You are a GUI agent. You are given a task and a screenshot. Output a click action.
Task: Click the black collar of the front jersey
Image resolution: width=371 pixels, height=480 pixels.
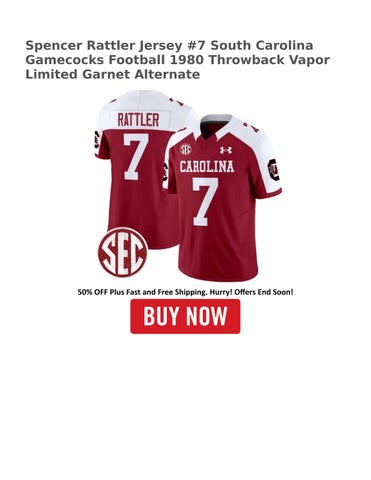[212, 125]
